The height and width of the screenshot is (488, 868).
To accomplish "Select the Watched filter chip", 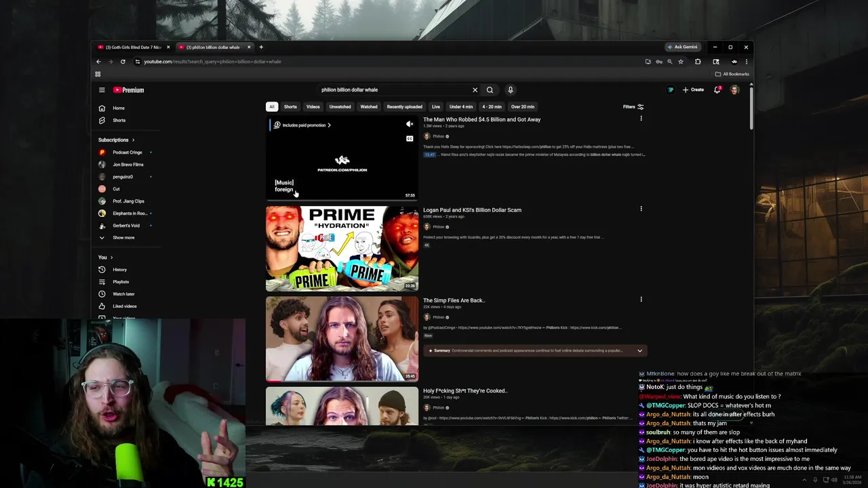I will pos(369,106).
